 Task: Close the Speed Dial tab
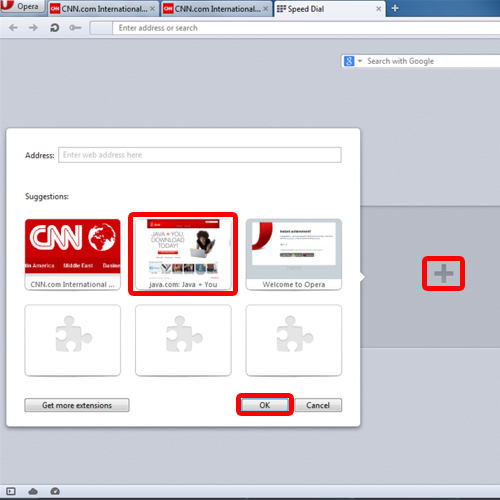tap(379, 9)
